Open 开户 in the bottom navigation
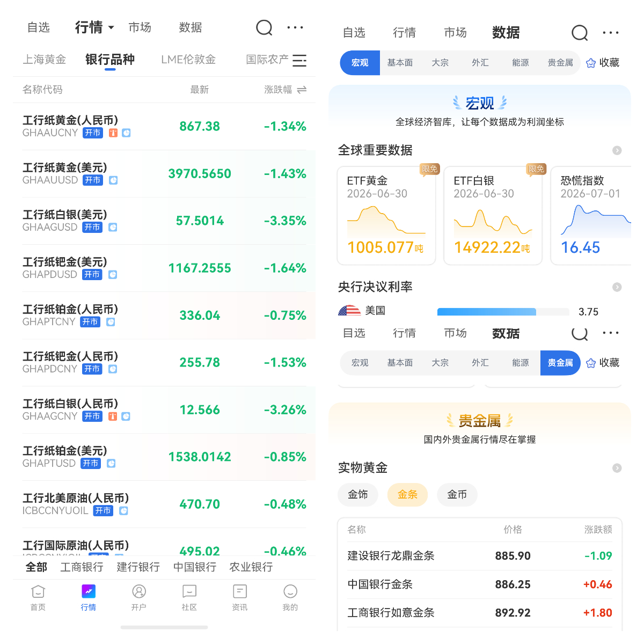This screenshot has height=644, width=644. click(x=139, y=598)
